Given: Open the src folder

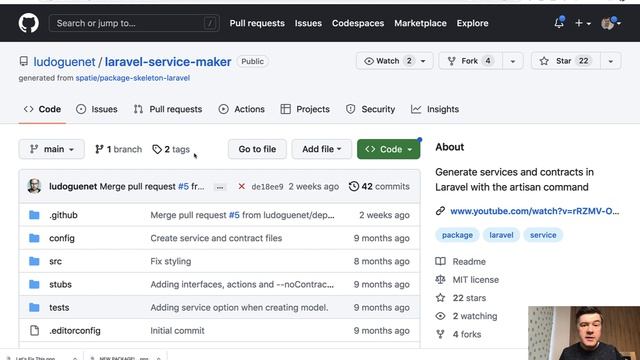Looking at the screenshot, I should 56,261.
